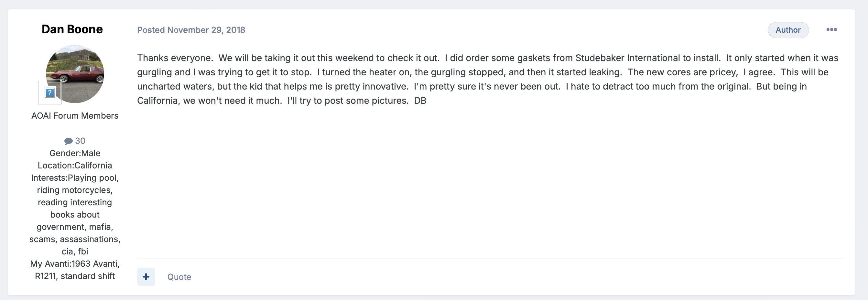Click the rank badge question-mark icon

click(50, 92)
